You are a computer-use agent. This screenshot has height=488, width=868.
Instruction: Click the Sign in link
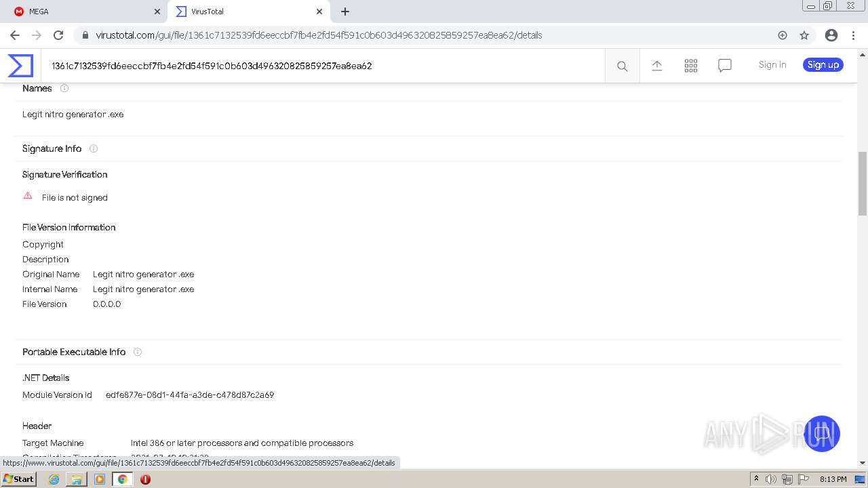tap(772, 65)
